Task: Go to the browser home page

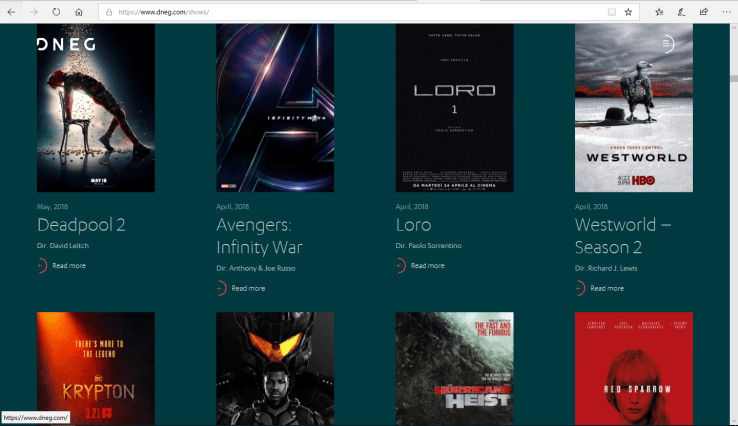Action: [79, 12]
